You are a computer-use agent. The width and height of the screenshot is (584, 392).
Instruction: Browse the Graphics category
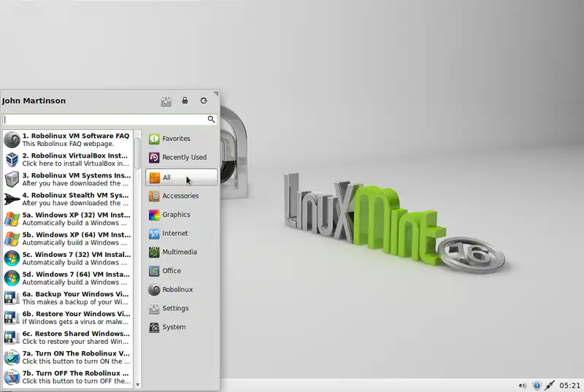[181, 215]
